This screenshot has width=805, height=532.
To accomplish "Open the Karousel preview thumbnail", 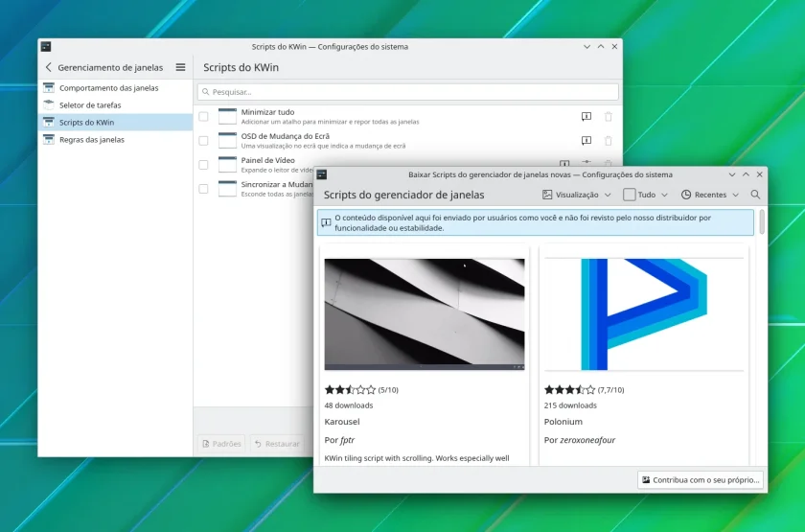I will tap(425, 314).
